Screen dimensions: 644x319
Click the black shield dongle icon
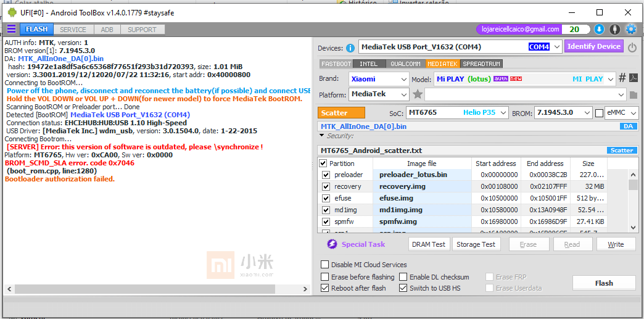[x=614, y=29]
